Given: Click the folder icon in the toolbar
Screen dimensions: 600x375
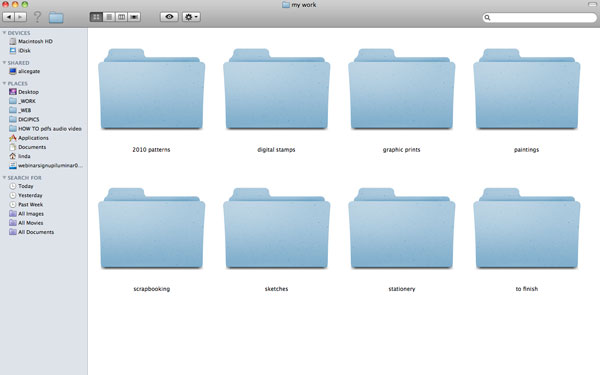Looking at the screenshot, I should click(x=56, y=17).
